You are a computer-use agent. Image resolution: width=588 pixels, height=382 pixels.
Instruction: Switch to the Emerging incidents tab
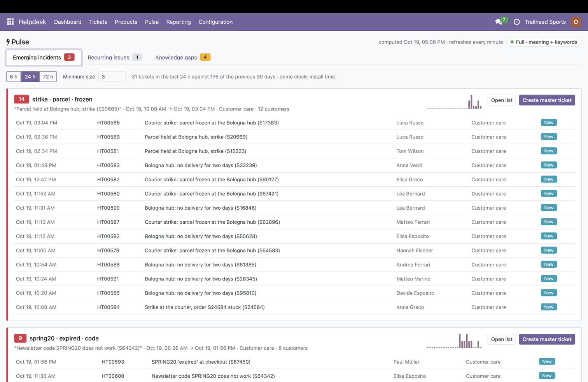coord(44,57)
